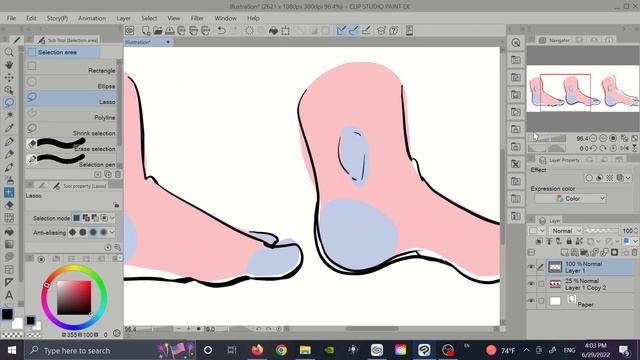Hide Layer 1 with its eye icon
The width and height of the screenshot is (640, 360).
coord(531,267)
